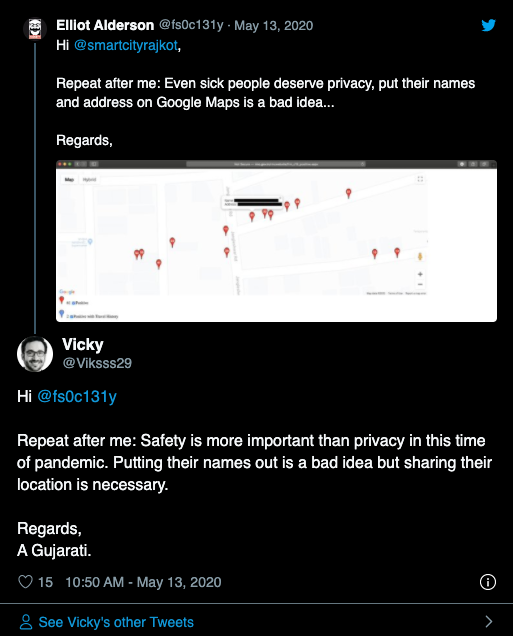Open the @Viksss29 handle
513x636 pixels.
(97, 363)
